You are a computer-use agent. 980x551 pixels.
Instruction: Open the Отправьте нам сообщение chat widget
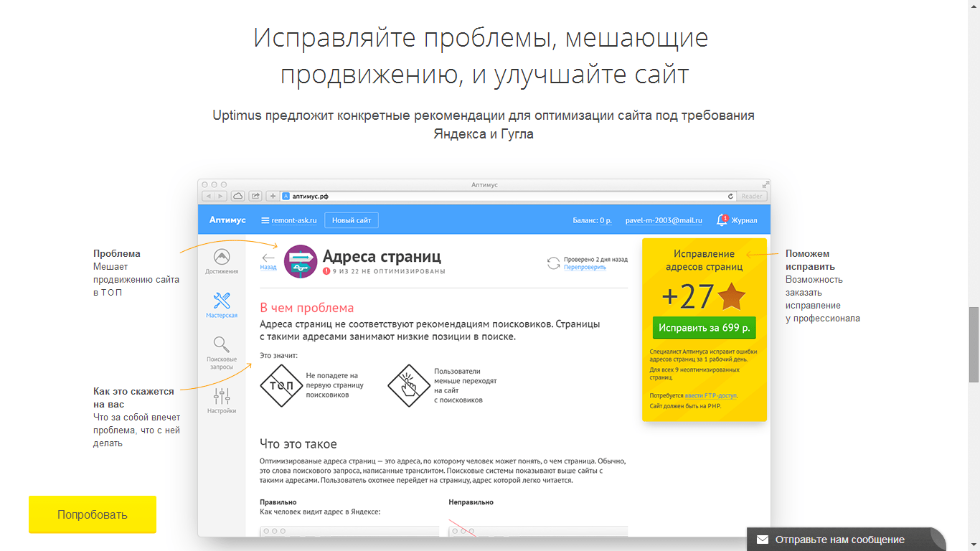tap(846, 540)
